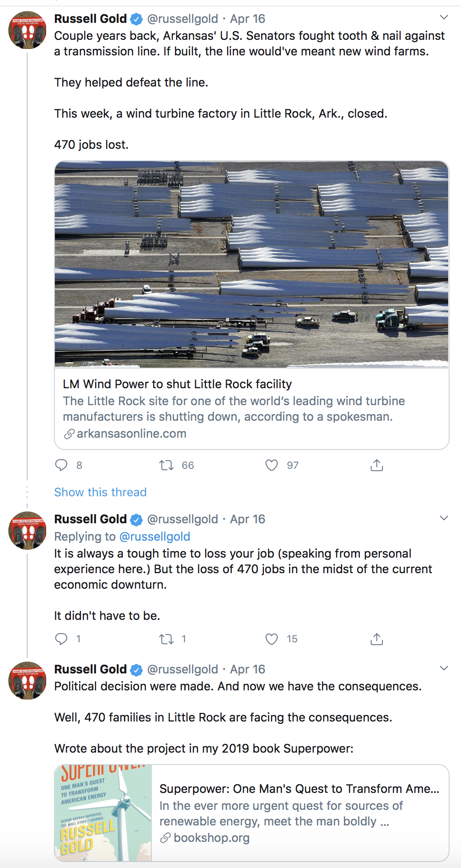Expand options chevron on the reply tweet
Viewport: 461px width, 868px height.
pos(444,518)
